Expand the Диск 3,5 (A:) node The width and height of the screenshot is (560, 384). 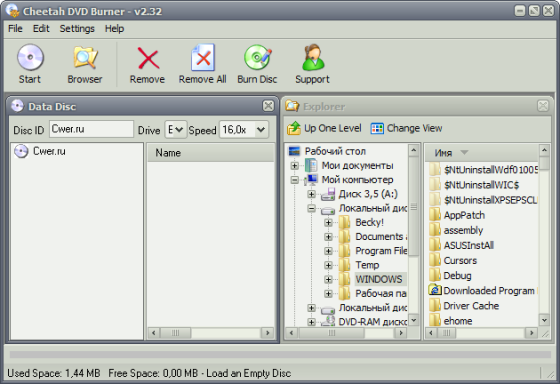[311, 194]
